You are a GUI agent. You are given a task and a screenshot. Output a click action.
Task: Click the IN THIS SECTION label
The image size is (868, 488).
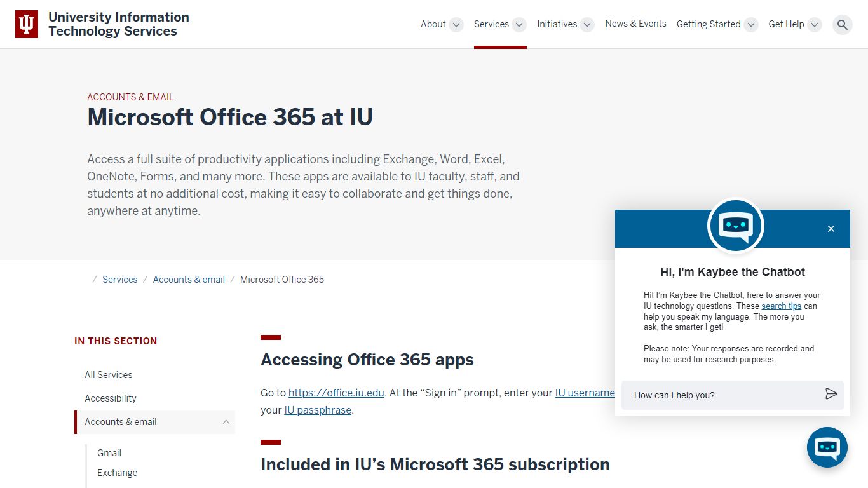[116, 341]
